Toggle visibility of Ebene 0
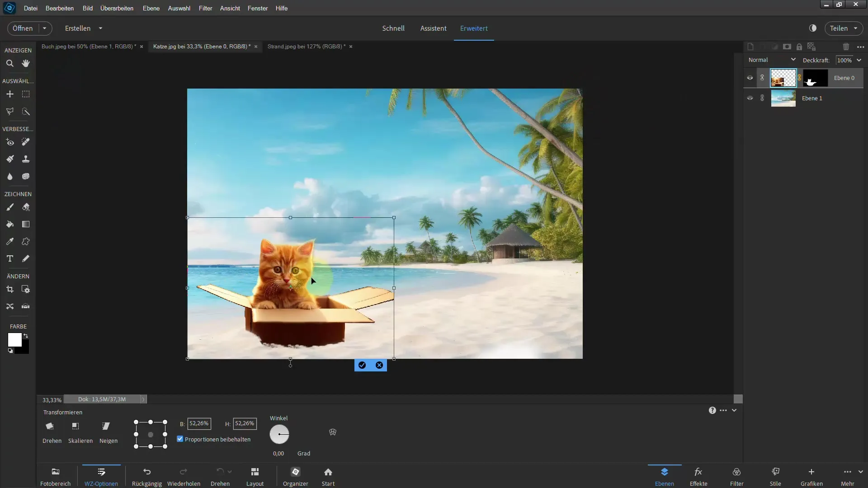 pyautogui.click(x=750, y=77)
